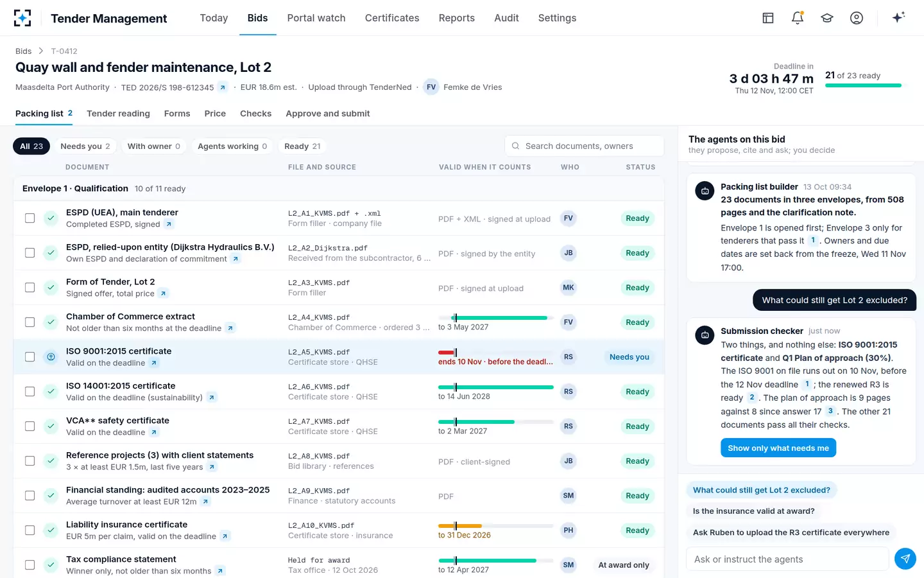Collapse the Envelope 1 · Qualification group

click(338, 189)
